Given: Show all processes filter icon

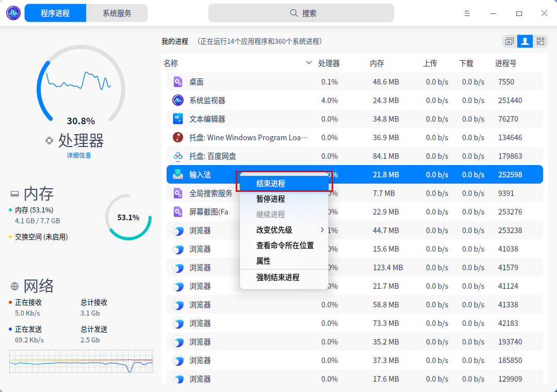Looking at the screenshot, I should click(540, 42).
